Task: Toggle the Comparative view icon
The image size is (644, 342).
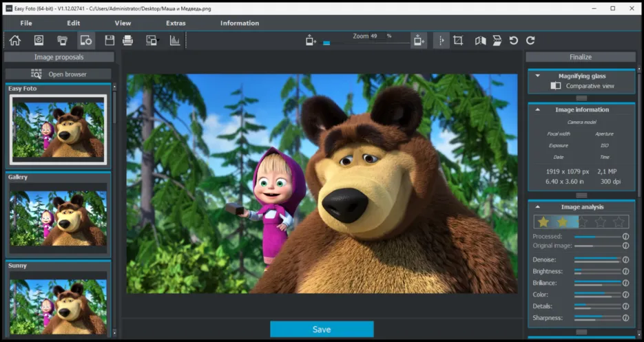Action: [x=556, y=86]
